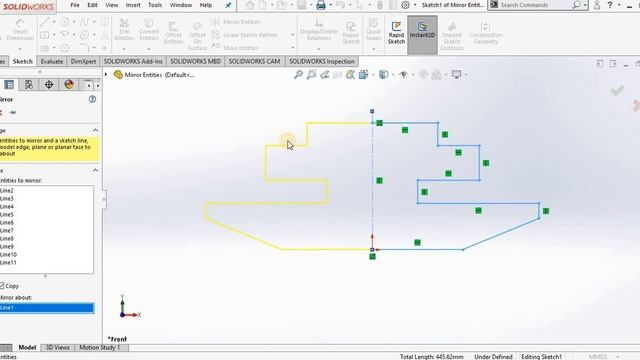Image resolution: width=640 pixels, height=360 pixels.
Task: Toggle the Hide/Show Items eye icon
Action: tap(403, 74)
